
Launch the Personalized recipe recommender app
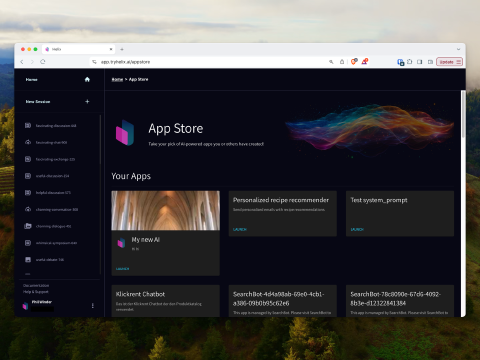[240, 229]
